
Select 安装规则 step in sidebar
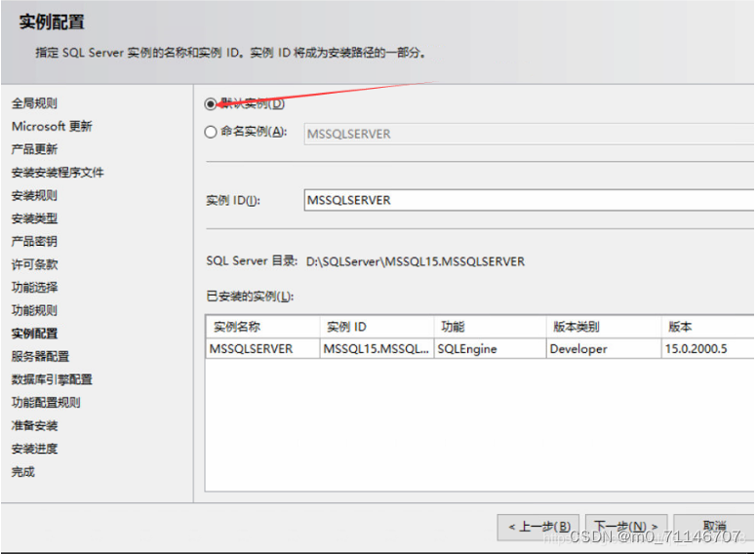click(35, 196)
